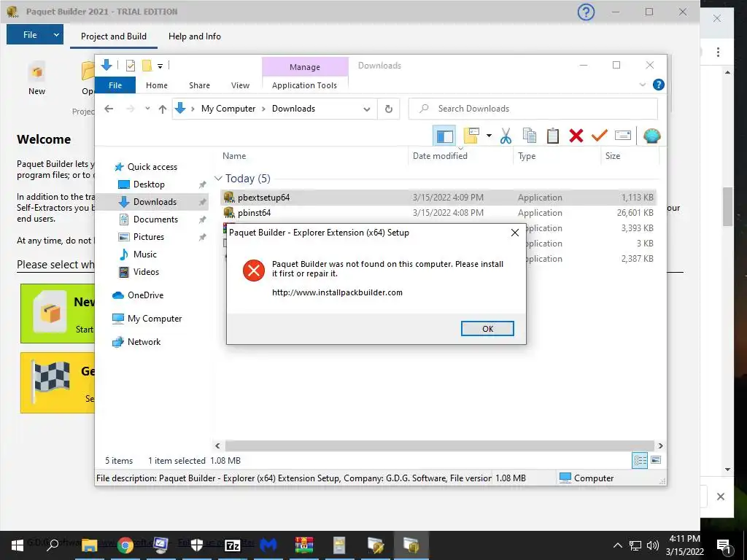Open 7-Zip from the taskbar

click(x=233, y=545)
